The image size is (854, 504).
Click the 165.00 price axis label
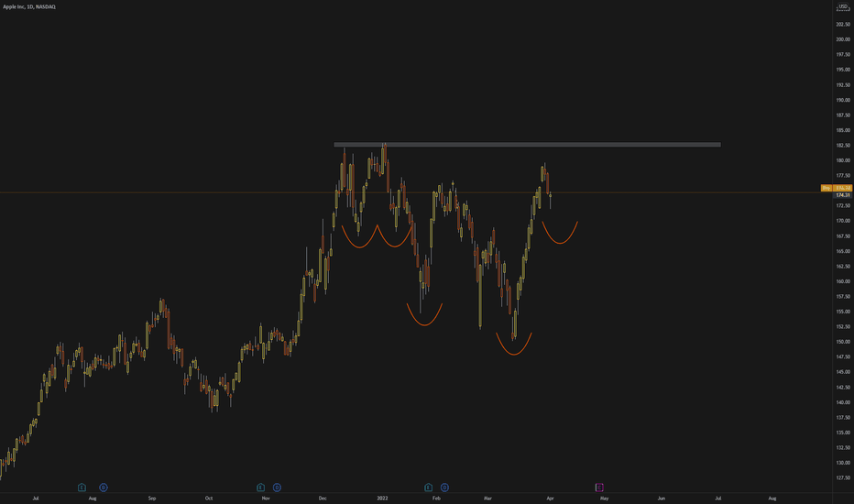coord(843,251)
